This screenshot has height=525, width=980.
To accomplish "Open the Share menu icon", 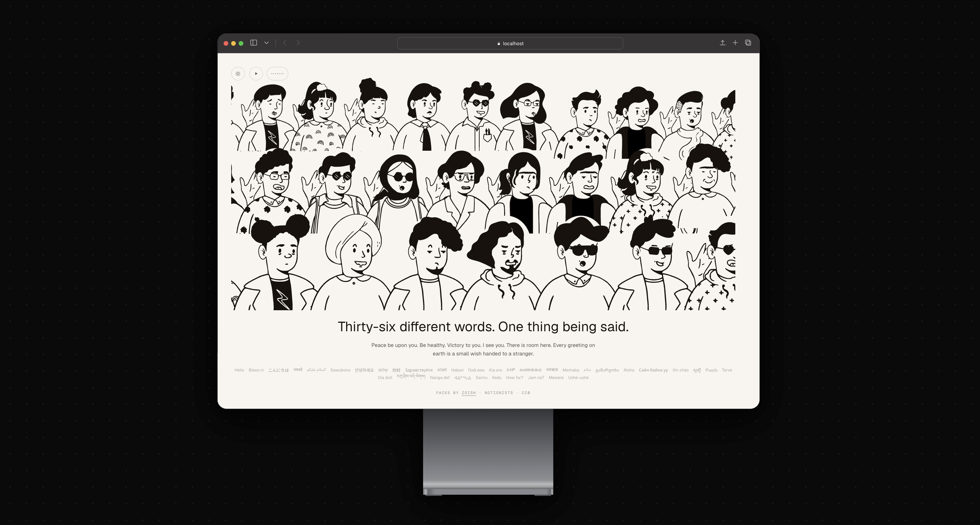I will (722, 43).
